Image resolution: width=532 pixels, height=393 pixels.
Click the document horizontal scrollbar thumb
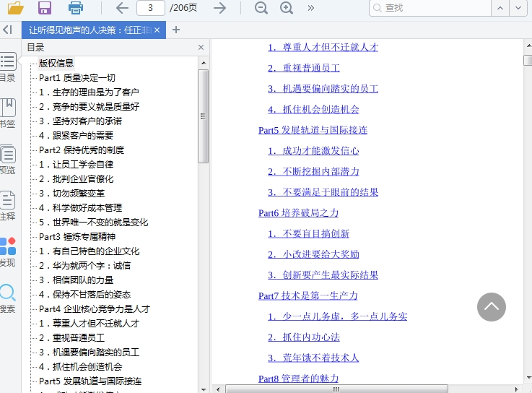(336, 389)
